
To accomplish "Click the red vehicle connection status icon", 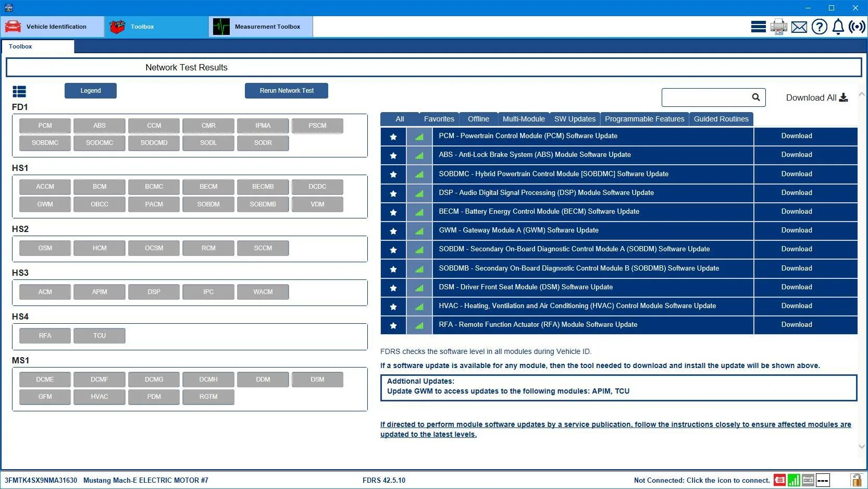I will [779, 480].
